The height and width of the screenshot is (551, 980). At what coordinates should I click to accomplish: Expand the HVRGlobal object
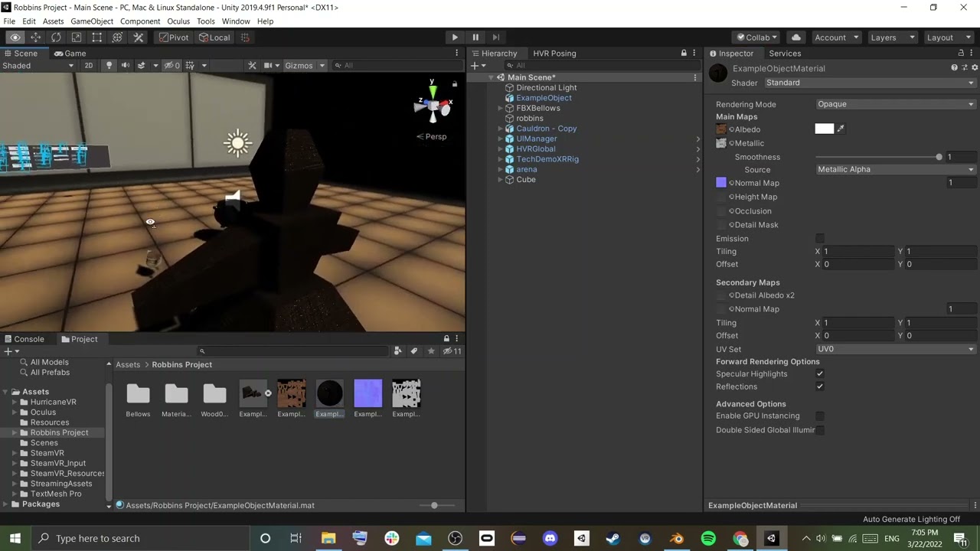click(x=500, y=149)
